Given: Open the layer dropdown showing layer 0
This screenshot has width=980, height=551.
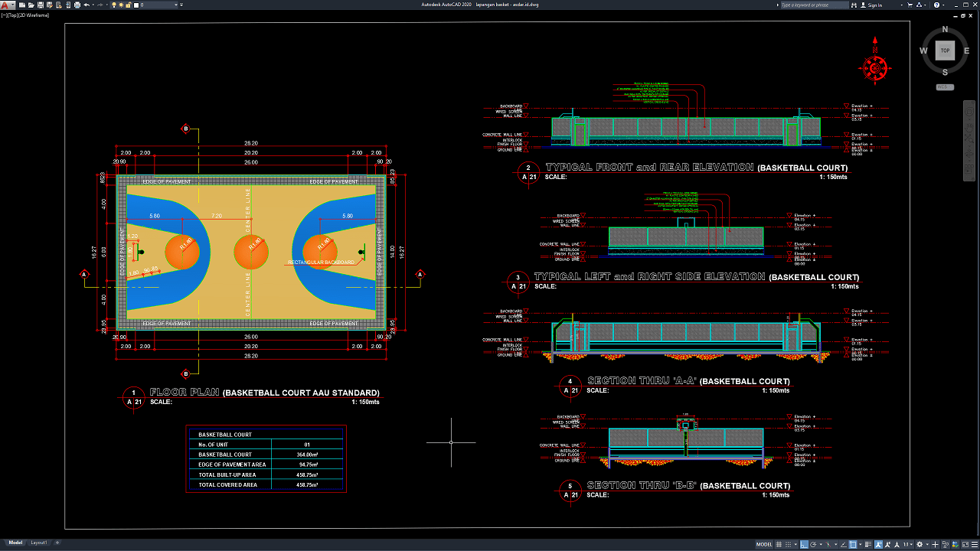Looking at the screenshot, I should pos(157,5).
